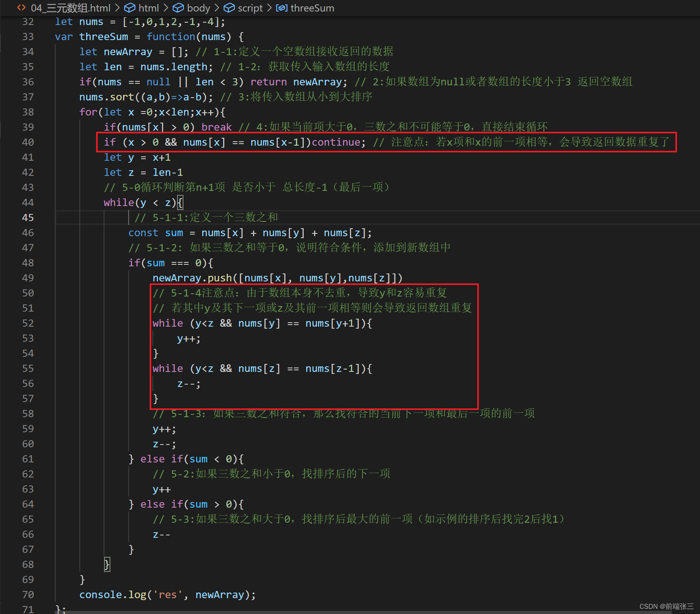Expand the chevron after the html breadcrumb
This screenshot has height=614, width=700.
[x=166, y=8]
